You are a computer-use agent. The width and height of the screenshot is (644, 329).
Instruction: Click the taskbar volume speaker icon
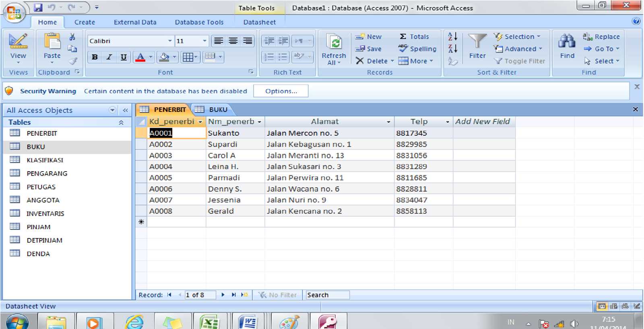point(574,324)
